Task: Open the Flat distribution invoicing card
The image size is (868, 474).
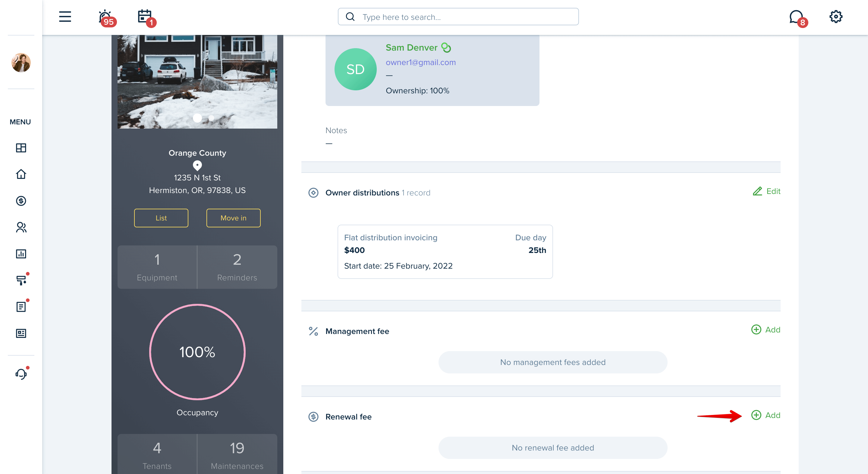Action: coord(445,251)
